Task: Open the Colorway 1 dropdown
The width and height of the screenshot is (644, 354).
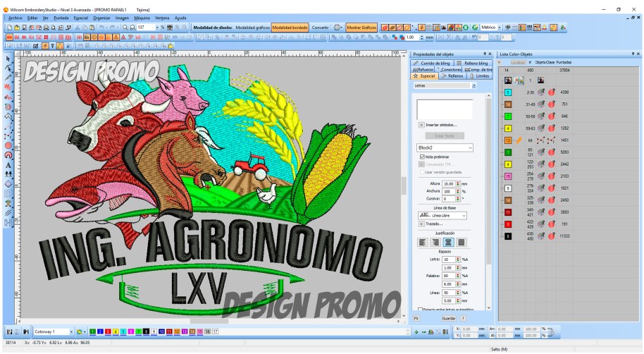Action: pos(71,331)
